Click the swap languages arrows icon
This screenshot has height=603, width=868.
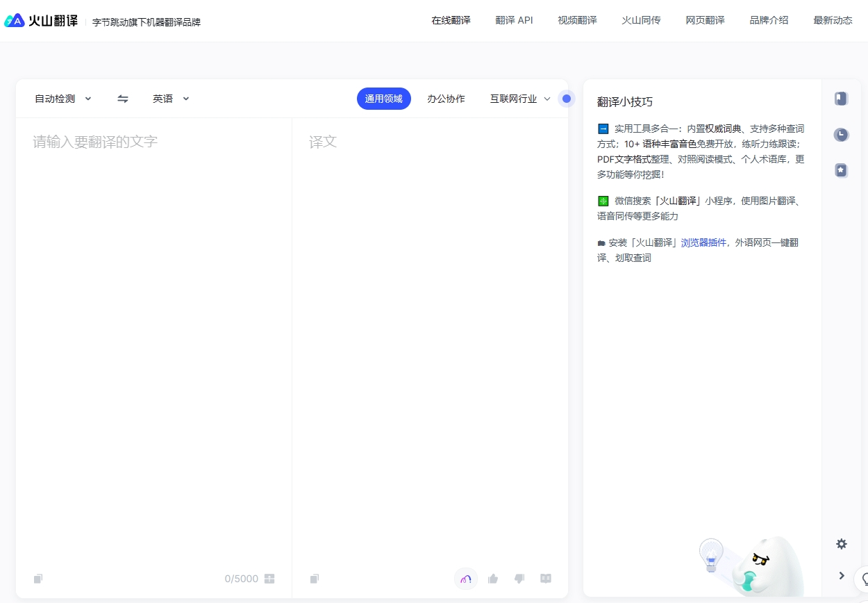pyautogui.click(x=123, y=99)
